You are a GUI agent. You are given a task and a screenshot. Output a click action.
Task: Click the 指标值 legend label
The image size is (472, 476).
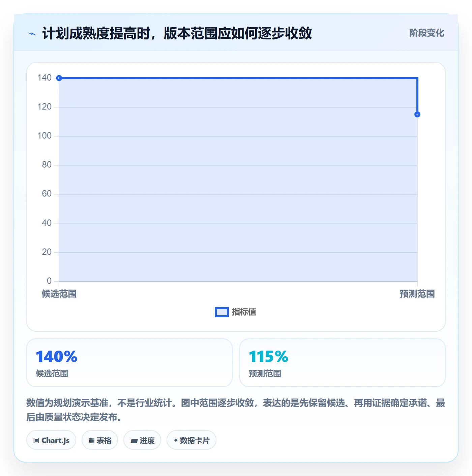tap(244, 312)
